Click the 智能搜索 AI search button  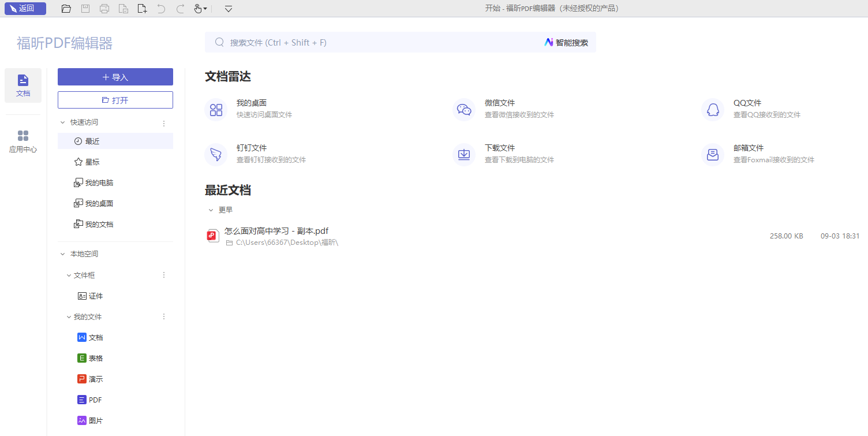pyautogui.click(x=567, y=42)
